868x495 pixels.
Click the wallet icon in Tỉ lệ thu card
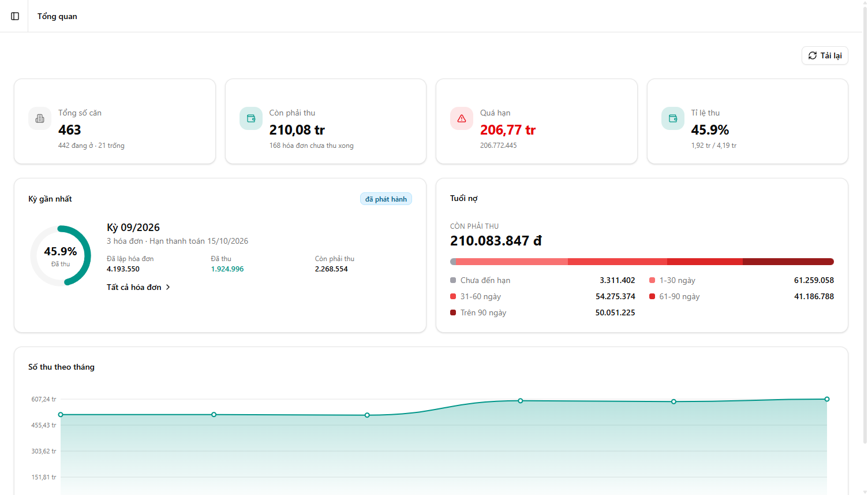[673, 118]
